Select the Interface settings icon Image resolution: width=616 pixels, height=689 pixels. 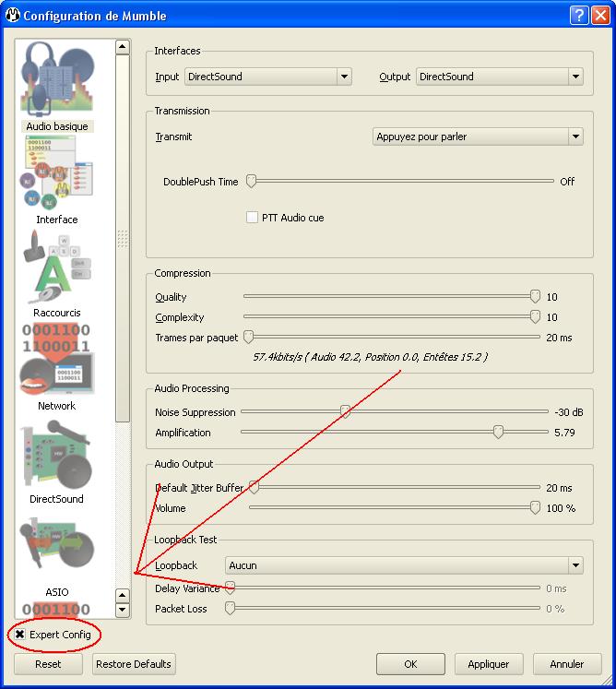click(x=57, y=175)
